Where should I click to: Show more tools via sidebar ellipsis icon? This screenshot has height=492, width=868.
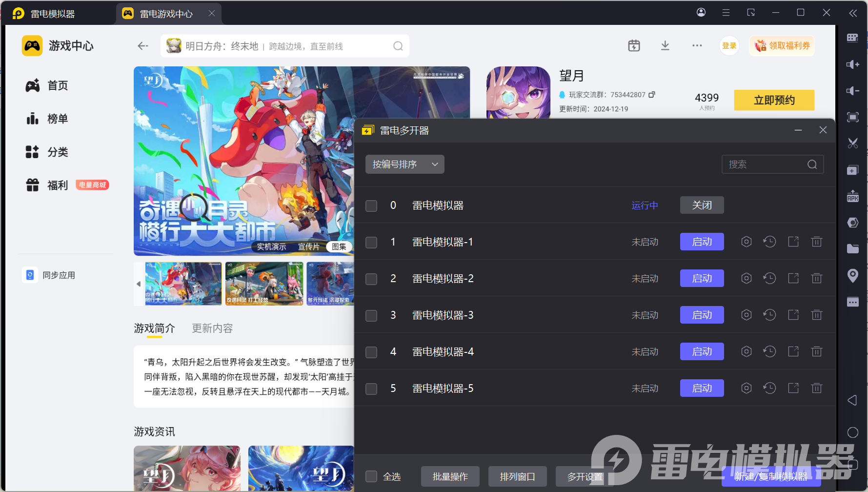pos(852,302)
